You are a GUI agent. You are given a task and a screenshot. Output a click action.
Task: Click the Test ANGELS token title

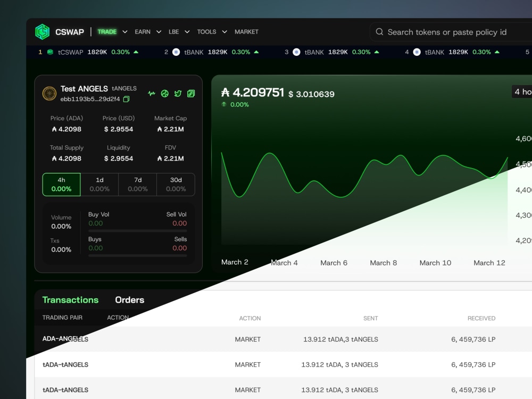[84, 89]
